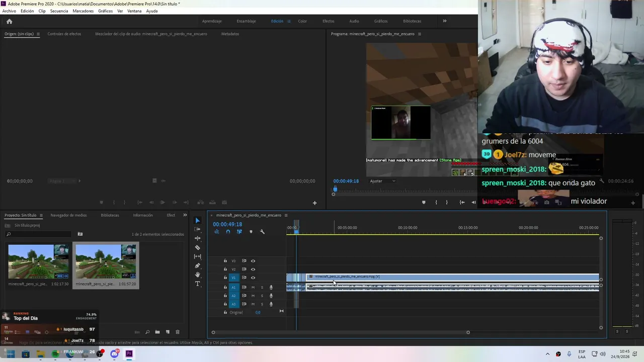Mute audio track A1
This screenshot has height=362, width=644.
253,287
